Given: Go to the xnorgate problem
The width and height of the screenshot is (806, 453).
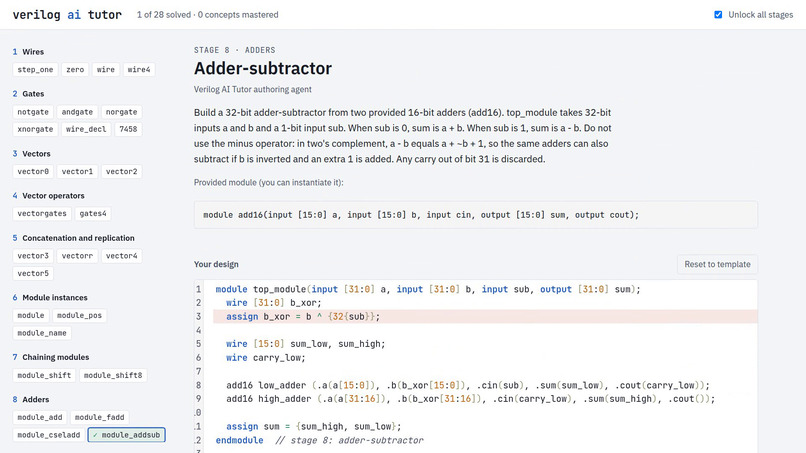Looking at the screenshot, I should tap(35, 129).
